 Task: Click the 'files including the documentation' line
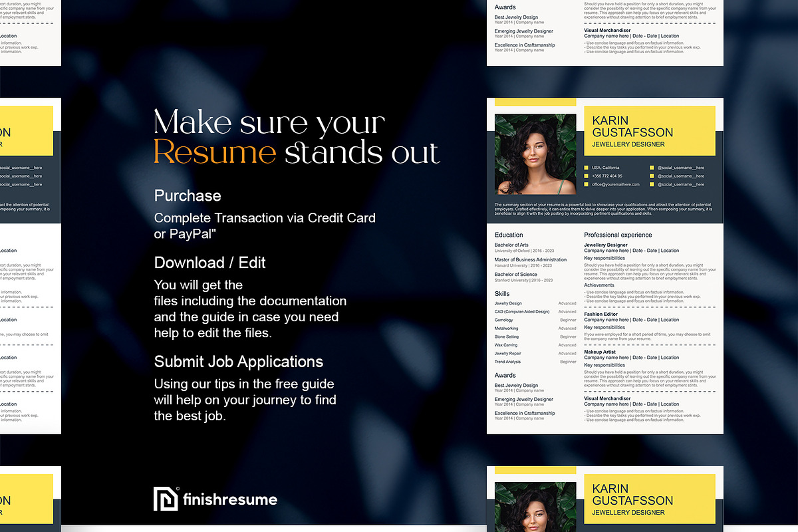(250, 301)
